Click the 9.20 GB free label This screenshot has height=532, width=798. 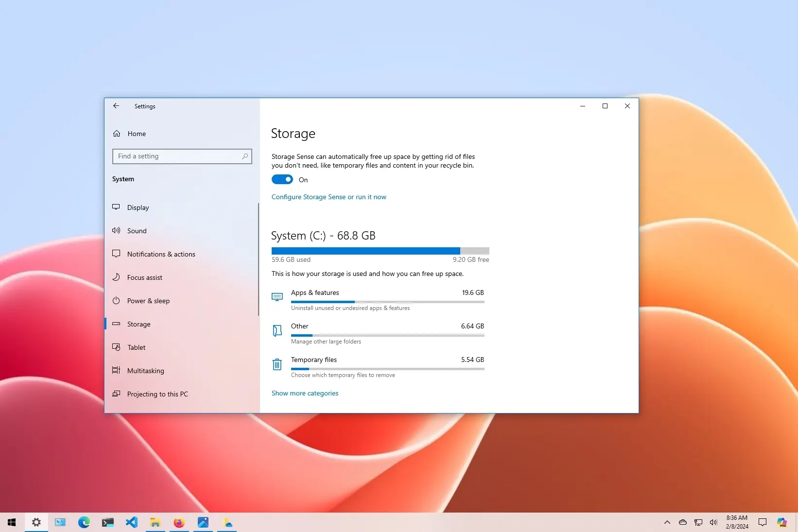[471, 259]
